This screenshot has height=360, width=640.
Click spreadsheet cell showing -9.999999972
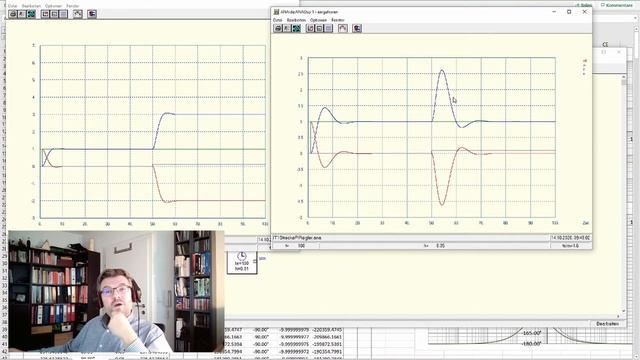click(x=294, y=351)
